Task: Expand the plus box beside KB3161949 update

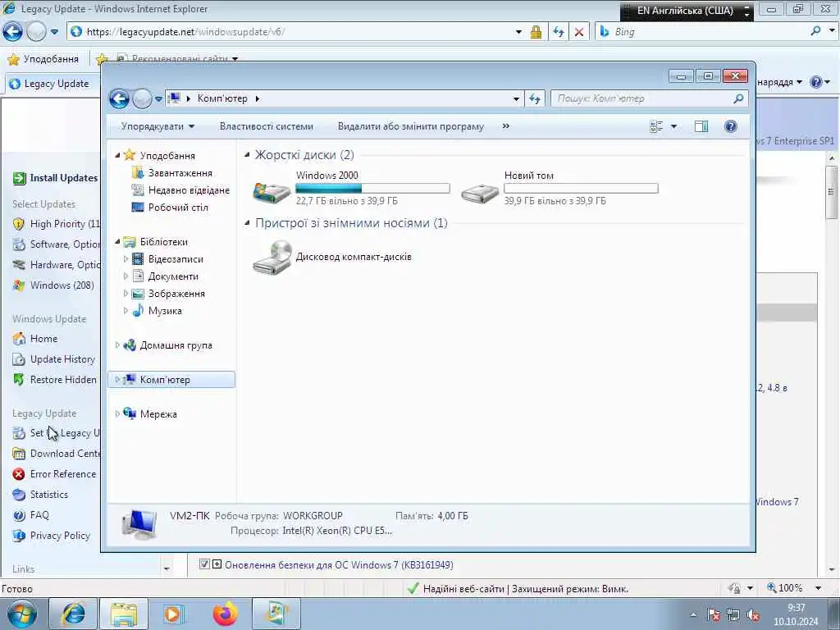Action: coord(217,564)
